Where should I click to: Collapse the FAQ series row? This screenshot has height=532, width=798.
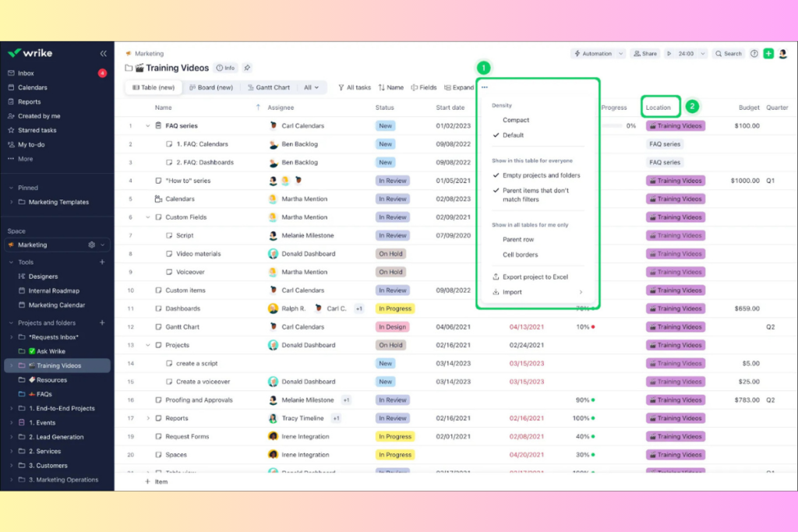pyautogui.click(x=147, y=125)
